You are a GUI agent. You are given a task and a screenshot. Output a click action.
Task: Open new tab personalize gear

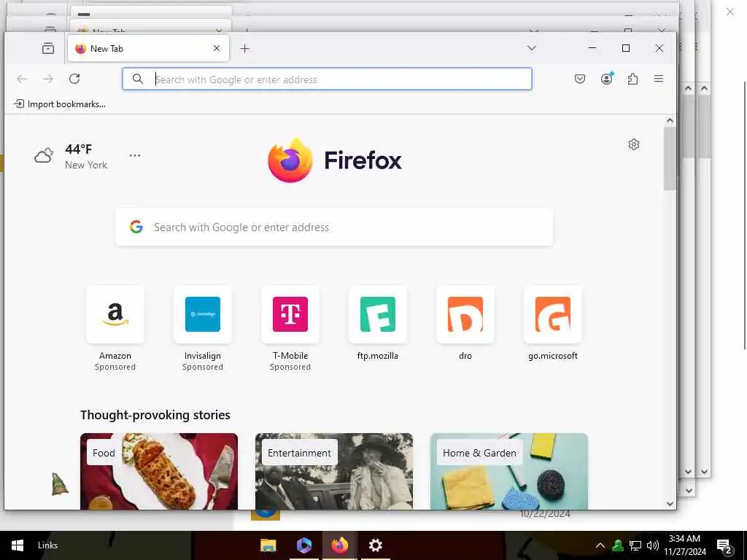634,144
